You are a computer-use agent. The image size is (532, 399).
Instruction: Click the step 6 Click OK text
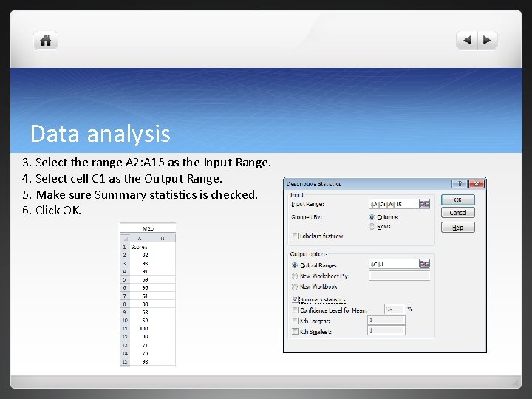[x=52, y=211]
